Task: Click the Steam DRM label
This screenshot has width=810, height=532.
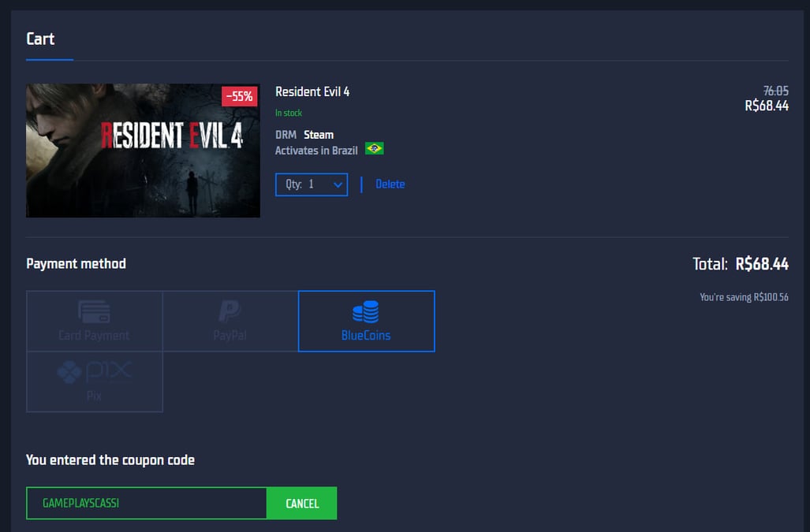Action: point(318,135)
